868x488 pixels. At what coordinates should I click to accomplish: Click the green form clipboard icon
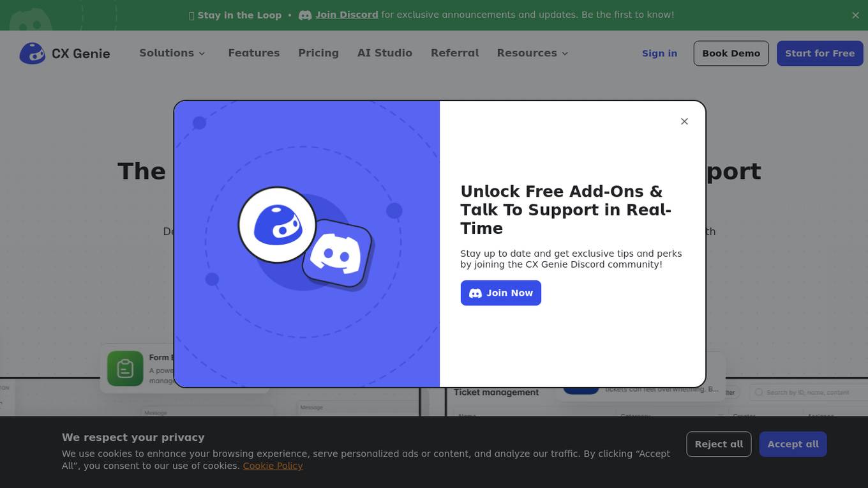tap(125, 369)
